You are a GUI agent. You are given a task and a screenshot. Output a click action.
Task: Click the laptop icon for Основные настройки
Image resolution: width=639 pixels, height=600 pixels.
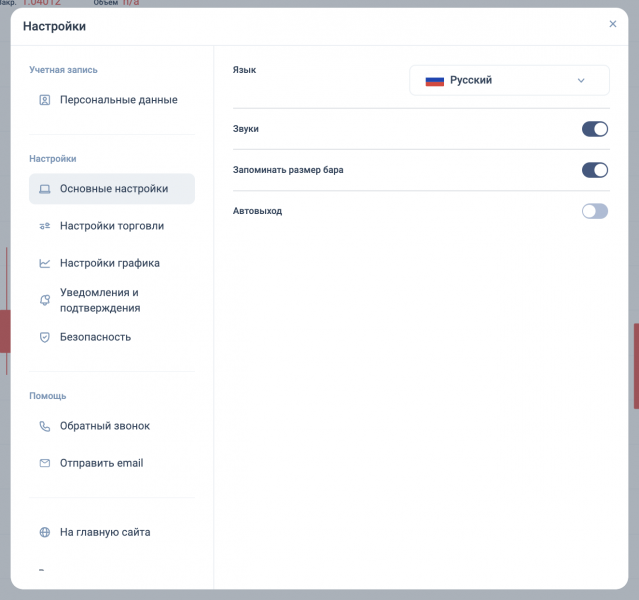point(44,189)
